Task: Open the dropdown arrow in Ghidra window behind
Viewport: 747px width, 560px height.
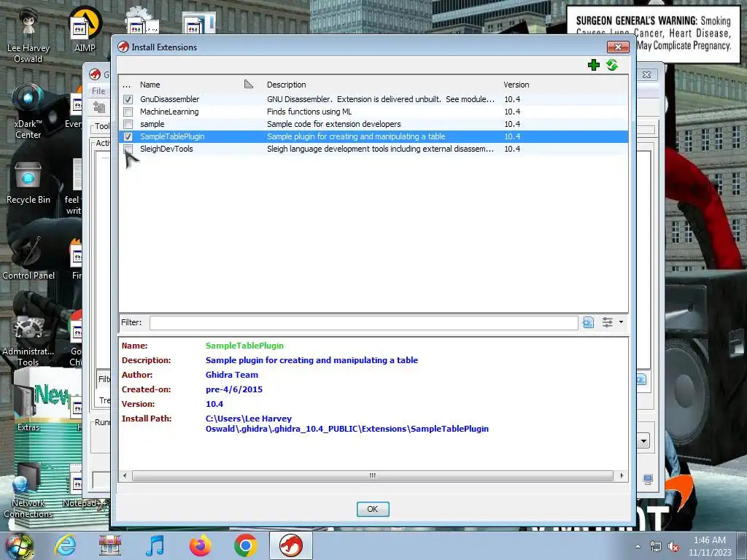Action: tap(643, 440)
